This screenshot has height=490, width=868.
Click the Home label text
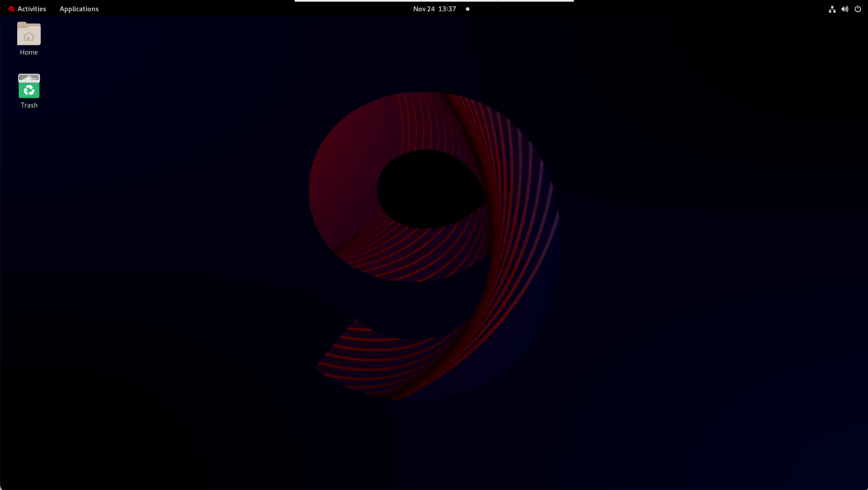(29, 52)
